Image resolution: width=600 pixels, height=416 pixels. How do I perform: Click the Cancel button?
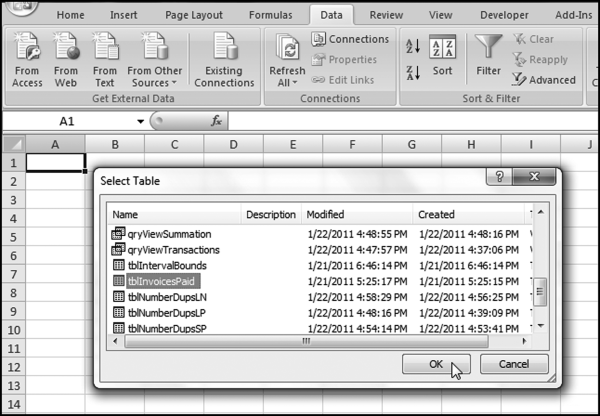(x=514, y=364)
